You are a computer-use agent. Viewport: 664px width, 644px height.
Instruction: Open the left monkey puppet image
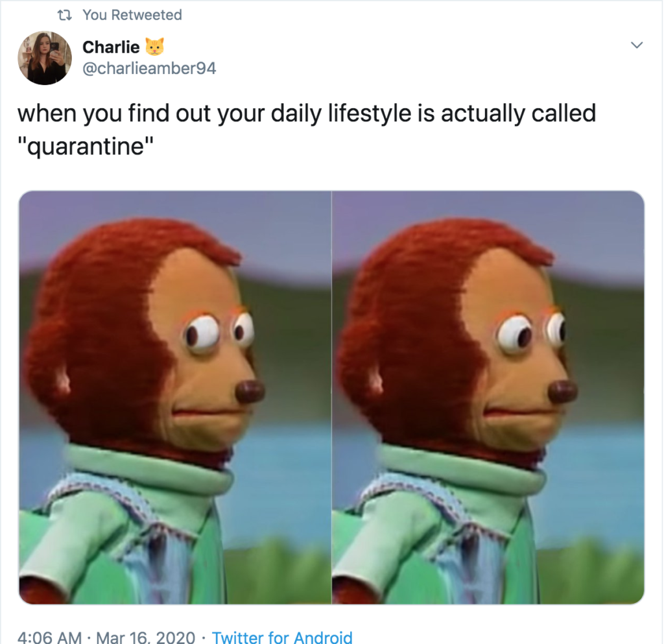175,397
